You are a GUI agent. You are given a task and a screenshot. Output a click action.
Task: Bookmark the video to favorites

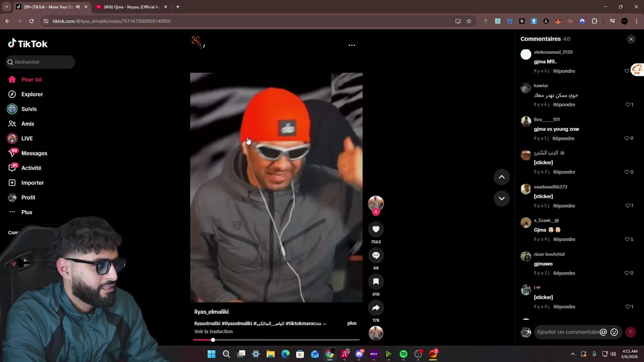click(376, 282)
